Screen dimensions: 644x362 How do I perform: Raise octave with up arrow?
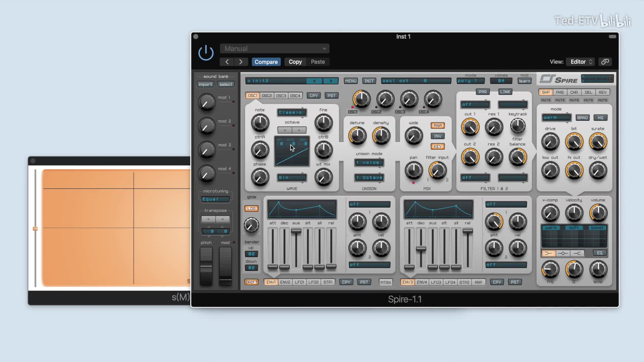pos(299,130)
